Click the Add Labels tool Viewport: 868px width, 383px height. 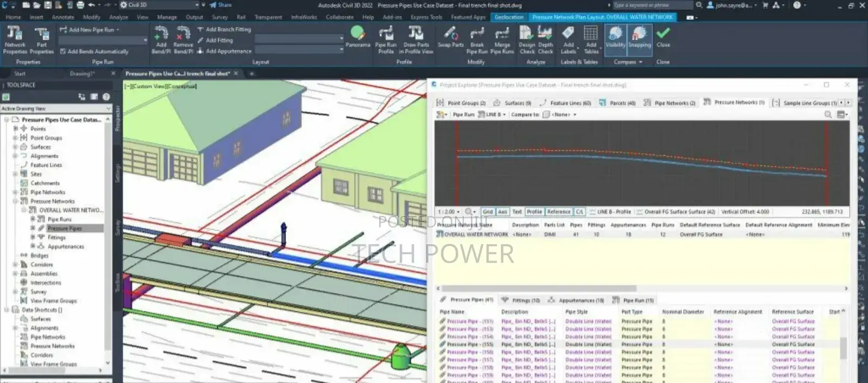[568, 40]
